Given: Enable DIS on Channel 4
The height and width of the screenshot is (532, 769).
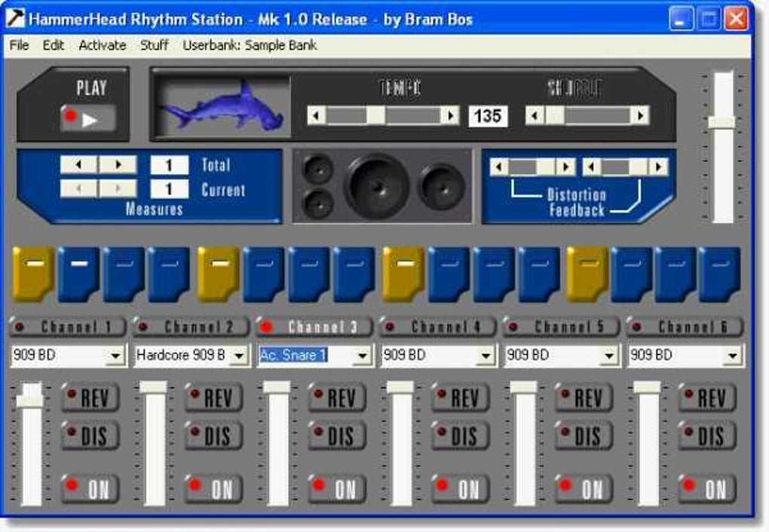Looking at the screenshot, I should pos(460,436).
